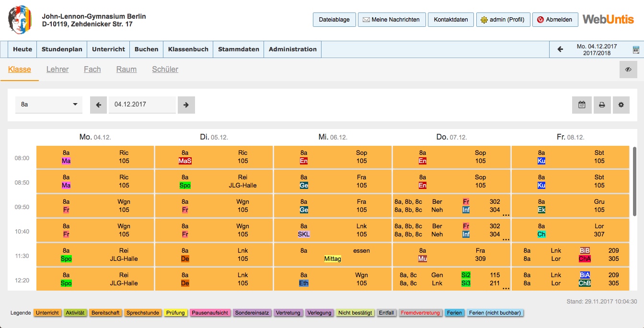
Task: Toggle the eye visibility button
Action: tap(628, 70)
